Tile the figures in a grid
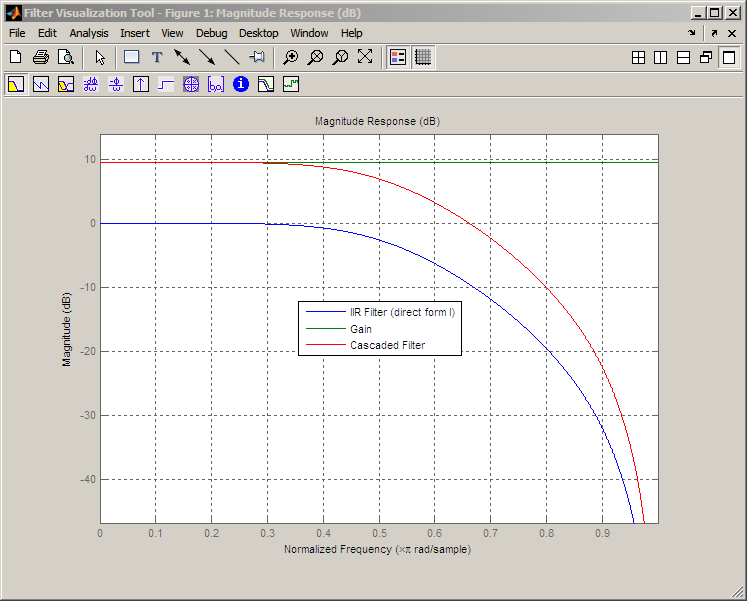Viewport: 747px width, 601px height. click(638, 58)
